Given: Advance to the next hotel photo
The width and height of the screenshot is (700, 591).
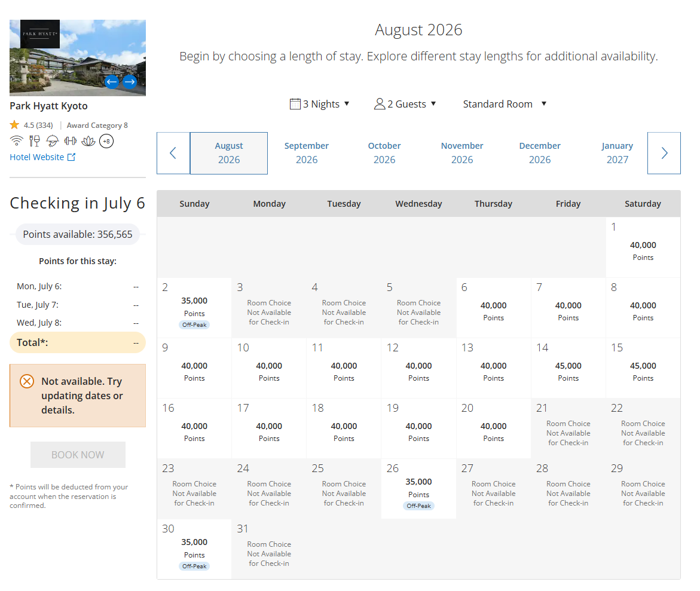Looking at the screenshot, I should 130,82.
